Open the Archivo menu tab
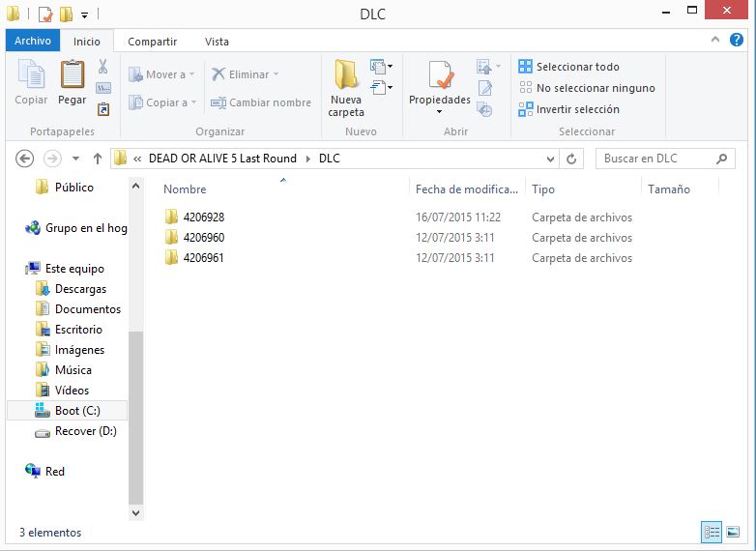Image resolution: width=756 pixels, height=551 pixels. coord(33,42)
